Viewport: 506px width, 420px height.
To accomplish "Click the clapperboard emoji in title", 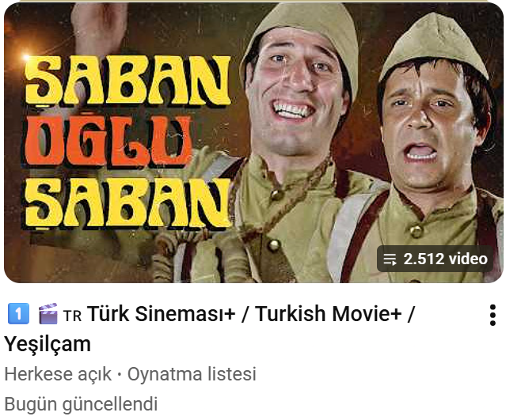I will (48, 314).
